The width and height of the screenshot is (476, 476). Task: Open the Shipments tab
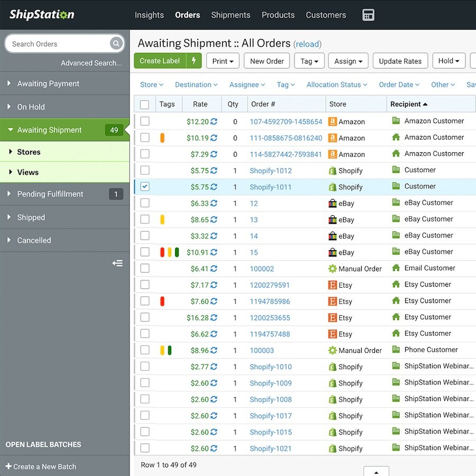[231, 15]
